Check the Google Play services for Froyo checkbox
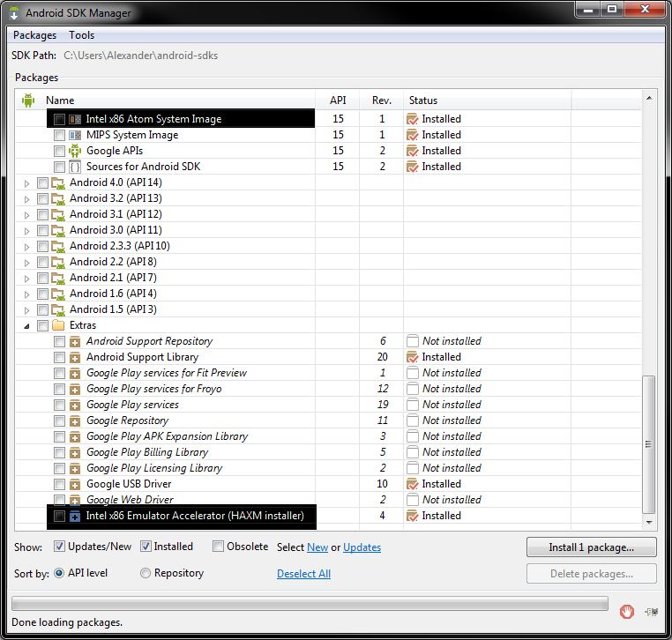 [59, 389]
